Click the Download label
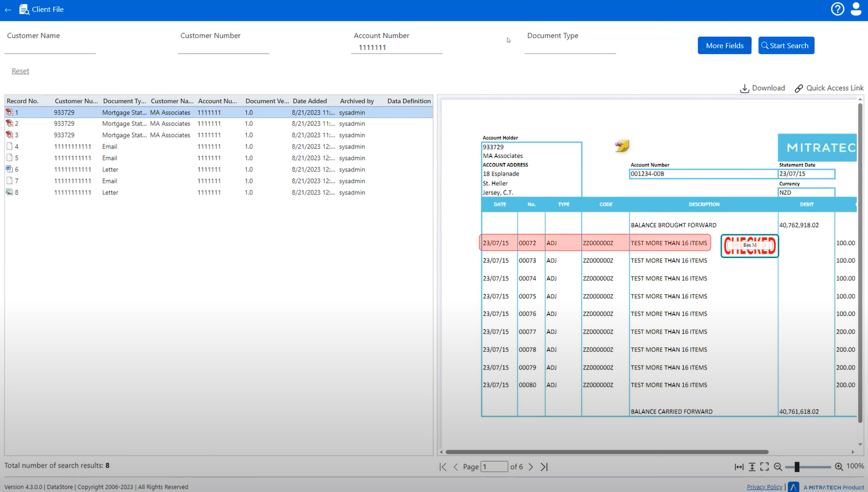Viewport: 868px width, 492px height. 768,88
